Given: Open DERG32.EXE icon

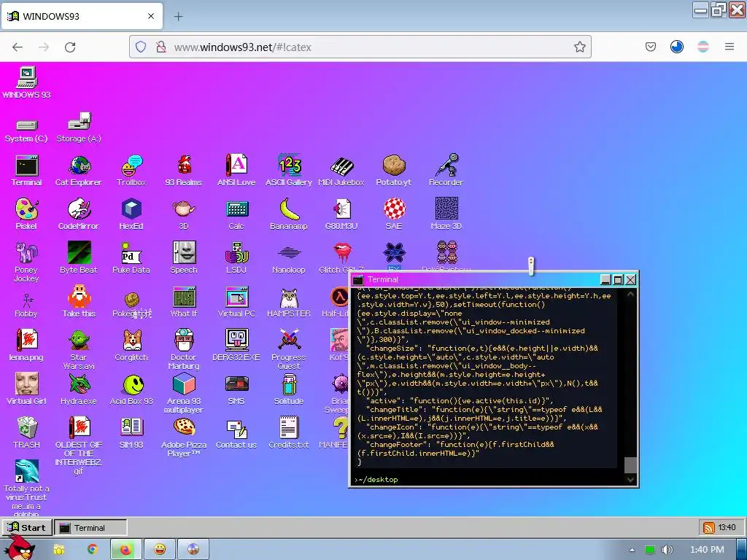Looking at the screenshot, I should coord(236,346).
